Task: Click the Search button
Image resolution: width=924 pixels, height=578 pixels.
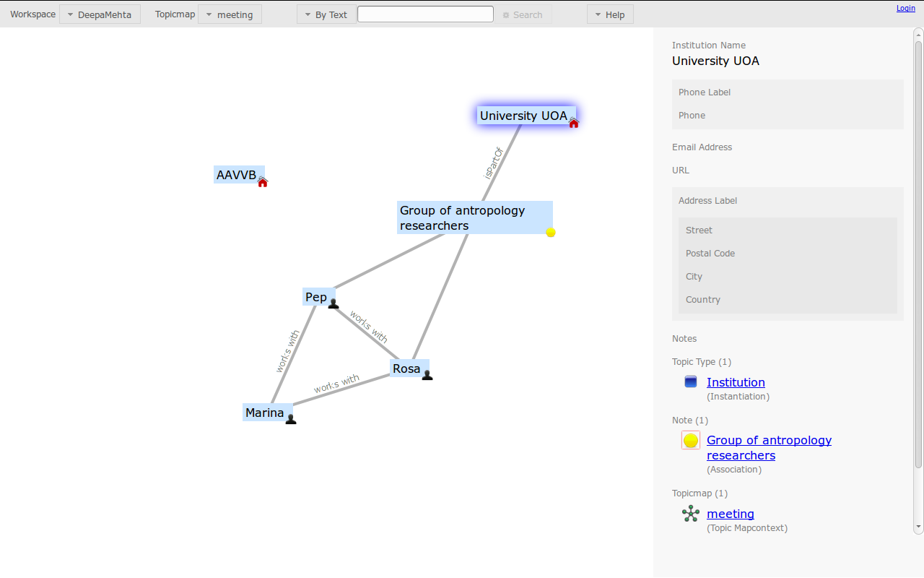Action: coord(523,14)
